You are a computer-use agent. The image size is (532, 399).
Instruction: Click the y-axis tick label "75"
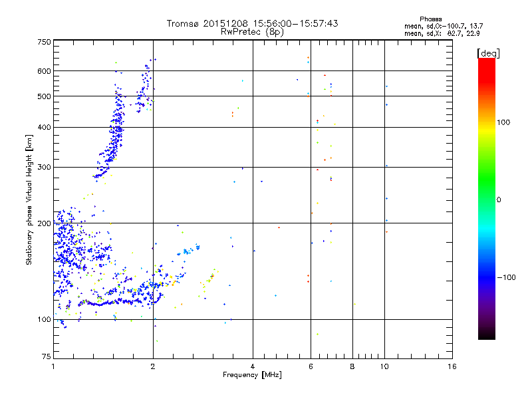pos(47,356)
